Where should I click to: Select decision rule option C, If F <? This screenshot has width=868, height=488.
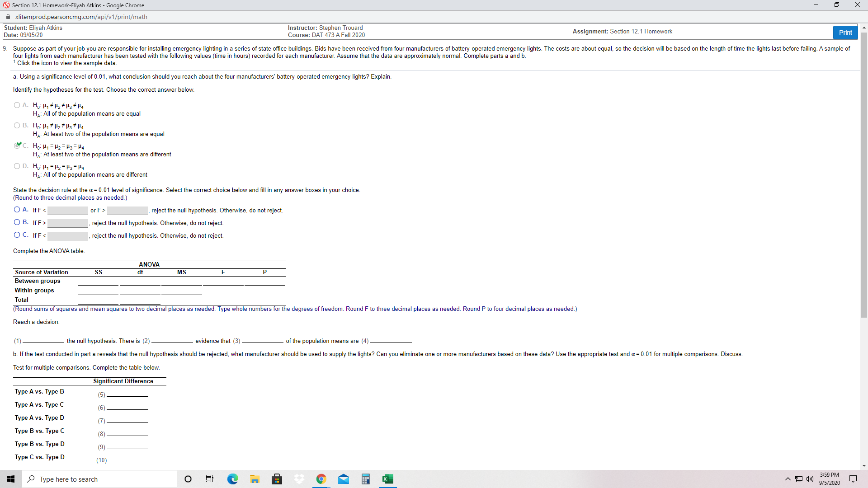pyautogui.click(x=17, y=235)
